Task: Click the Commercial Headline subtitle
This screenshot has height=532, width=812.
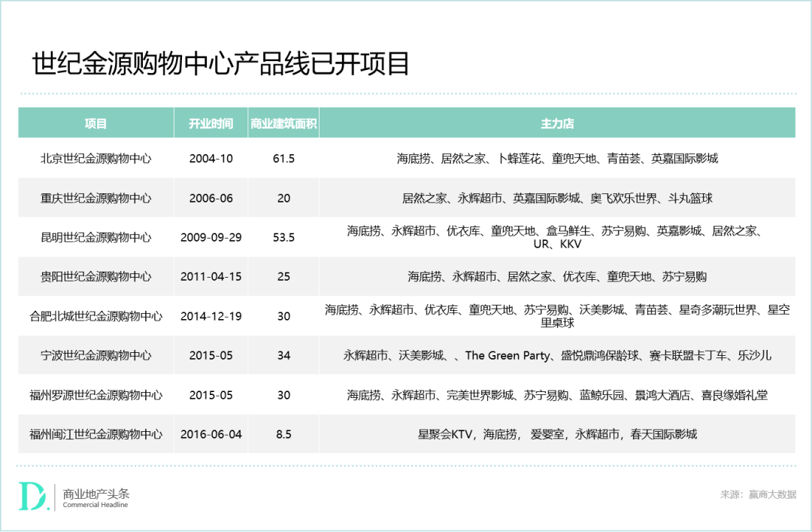Action: 95,505
